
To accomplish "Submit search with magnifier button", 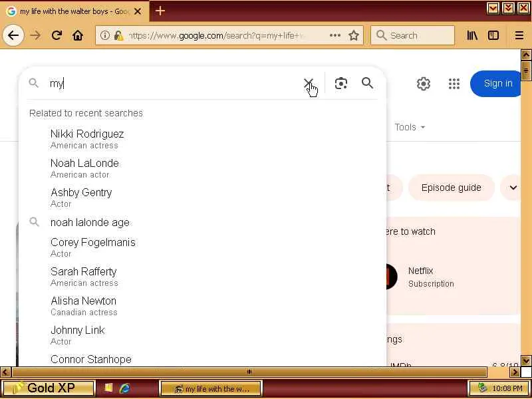I will [x=368, y=83].
